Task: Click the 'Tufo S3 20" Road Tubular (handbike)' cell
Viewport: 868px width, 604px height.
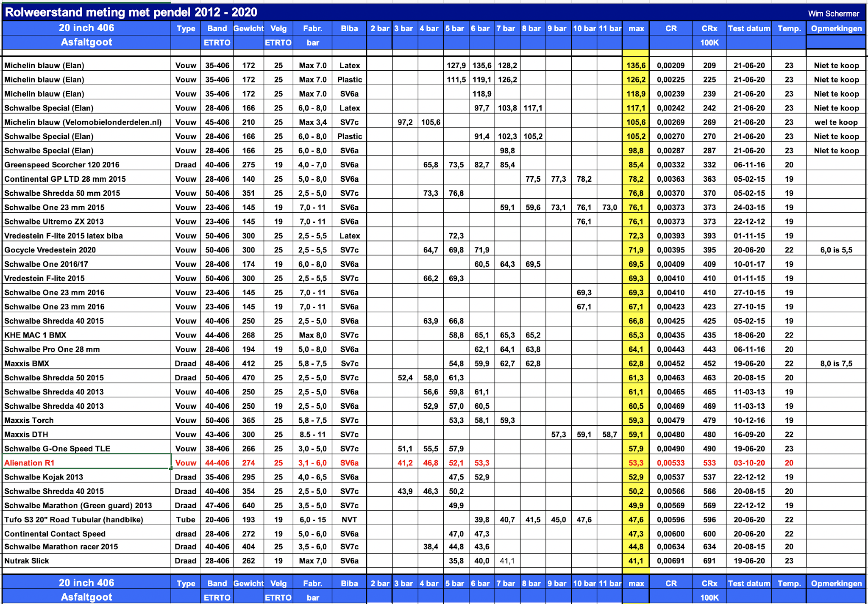Action: click(x=74, y=519)
